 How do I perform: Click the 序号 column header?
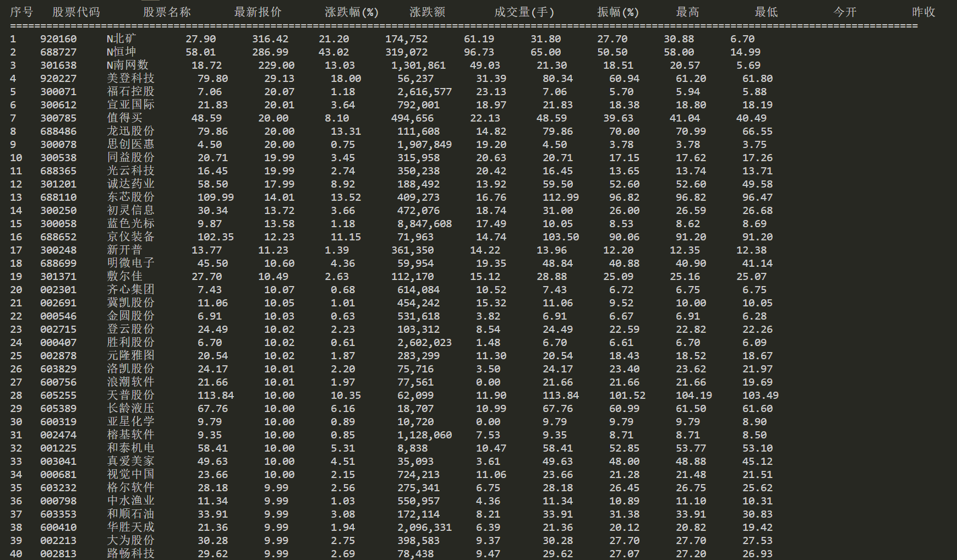(21, 12)
